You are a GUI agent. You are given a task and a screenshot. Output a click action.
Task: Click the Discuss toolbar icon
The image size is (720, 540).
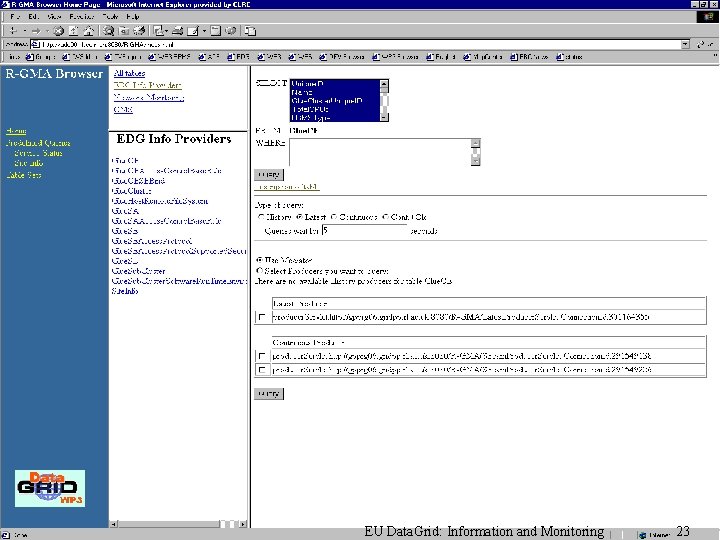tap(215, 31)
